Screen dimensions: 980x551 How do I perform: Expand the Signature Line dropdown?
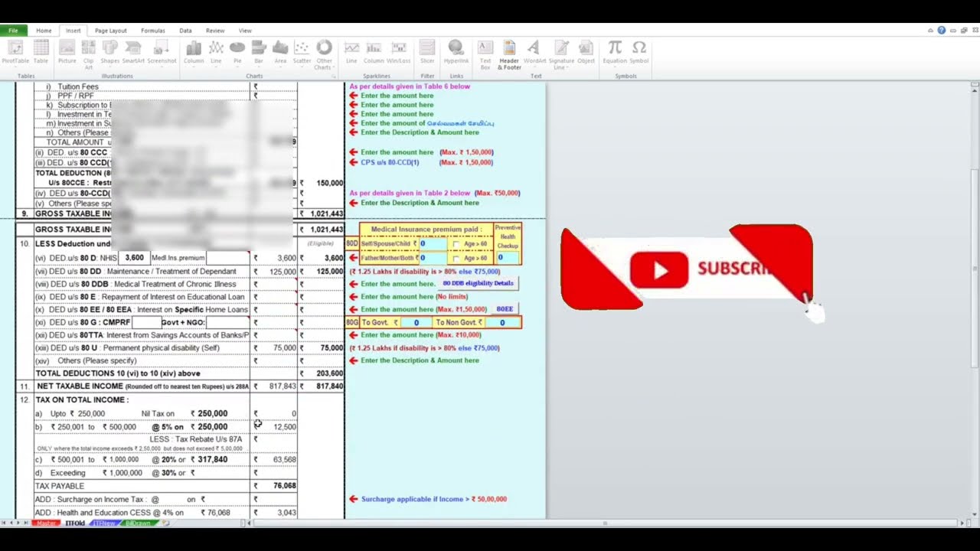(x=561, y=54)
